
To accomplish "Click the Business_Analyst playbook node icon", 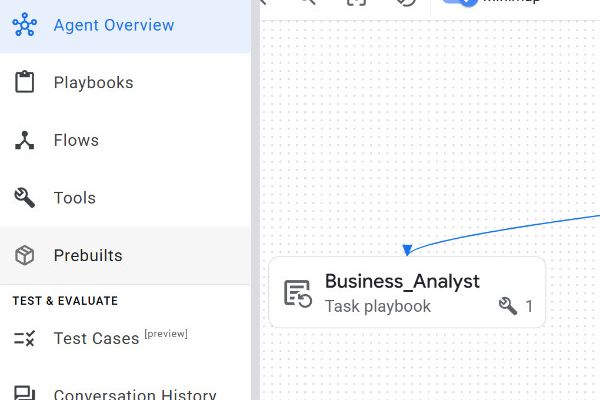I will point(297,293).
